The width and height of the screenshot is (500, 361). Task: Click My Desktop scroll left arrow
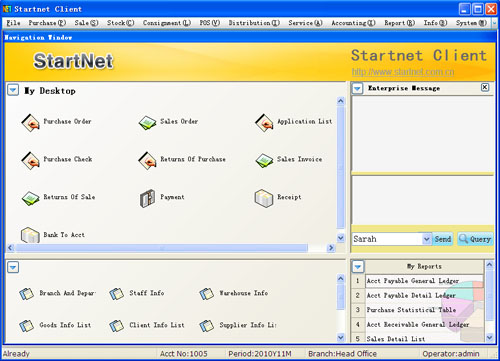[x=10, y=248]
